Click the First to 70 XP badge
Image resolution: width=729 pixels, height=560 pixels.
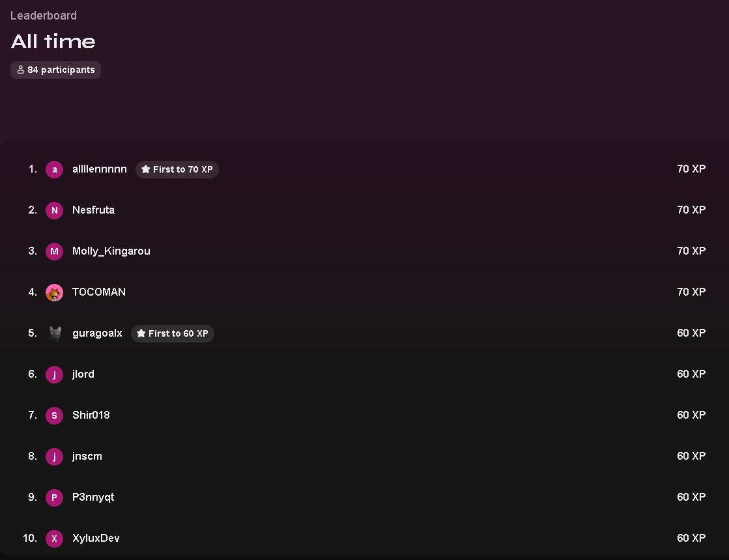(177, 169)
